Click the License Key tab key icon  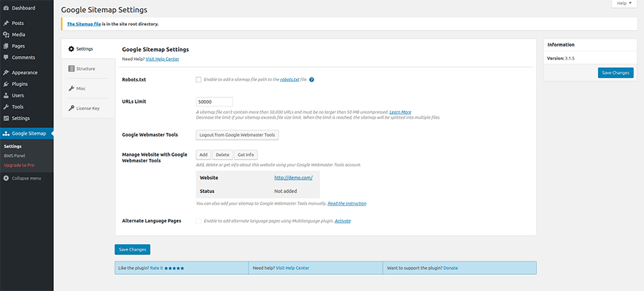click(x=71, y=108)
